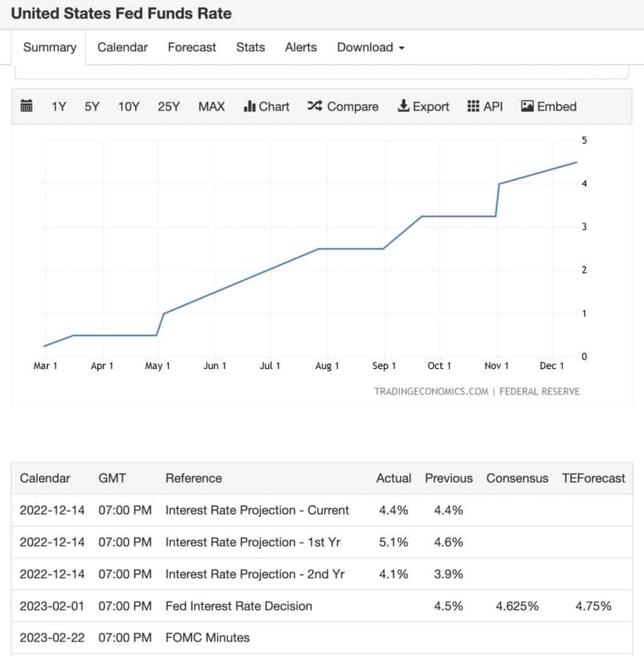Set chart range to 1Y

tap(59, 107)
